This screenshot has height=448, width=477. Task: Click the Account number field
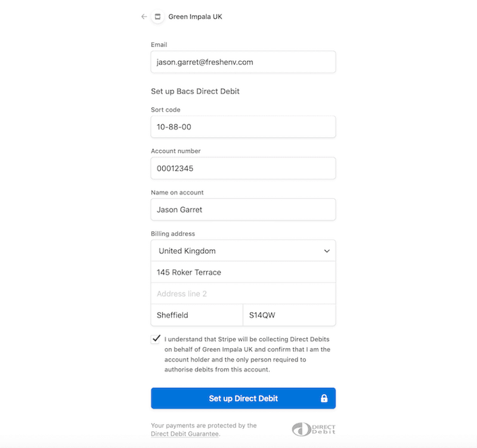click(243, 168)
